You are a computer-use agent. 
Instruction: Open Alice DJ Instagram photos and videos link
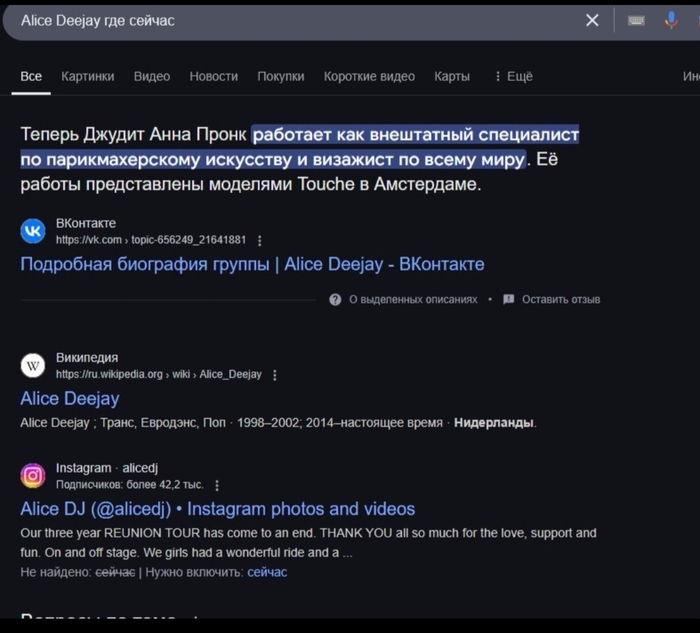(x=217, y=508)
